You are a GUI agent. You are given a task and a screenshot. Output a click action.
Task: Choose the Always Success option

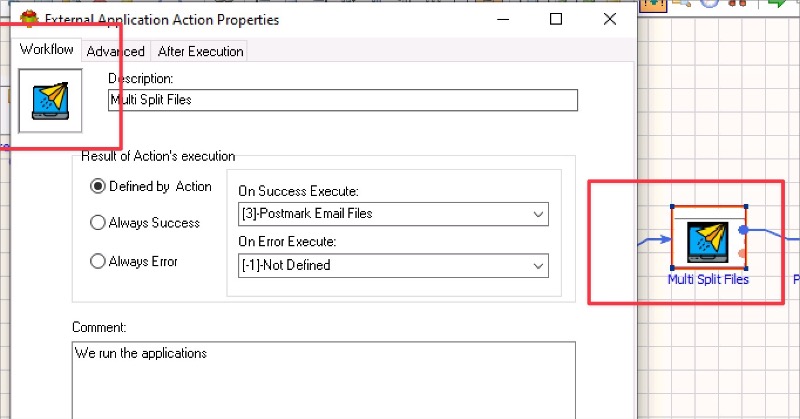point(97,223)
